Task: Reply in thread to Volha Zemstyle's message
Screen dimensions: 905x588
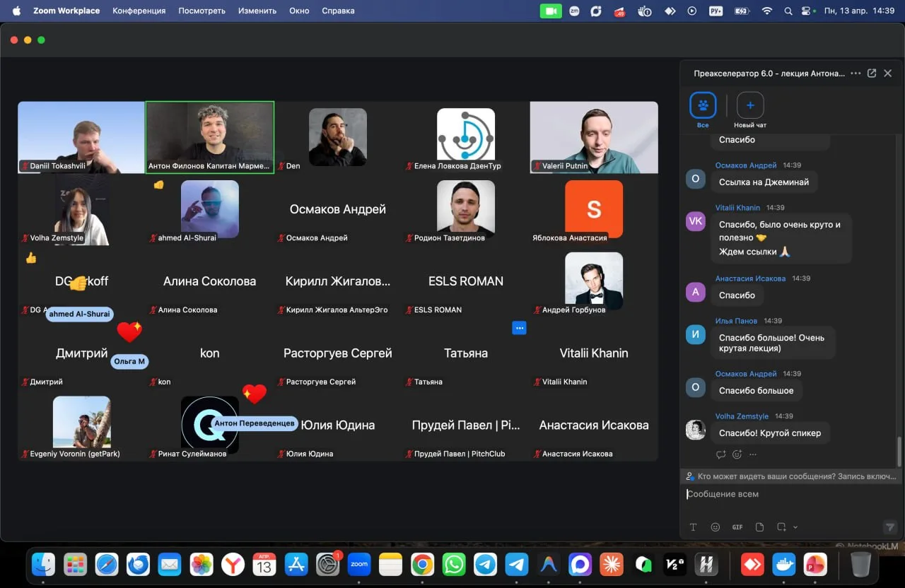Action: pos(720,454)
